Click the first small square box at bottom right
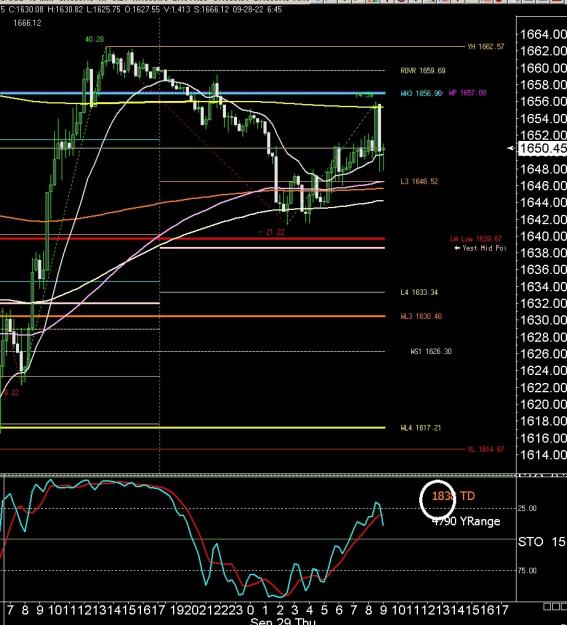The height and width of the screenshot is (625, 567). (547, 607)
